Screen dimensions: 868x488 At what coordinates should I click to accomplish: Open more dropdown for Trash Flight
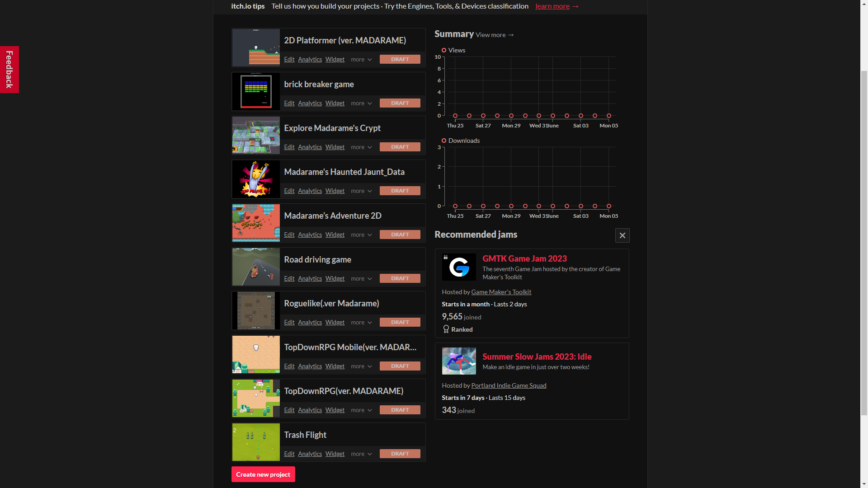point(361,454)
